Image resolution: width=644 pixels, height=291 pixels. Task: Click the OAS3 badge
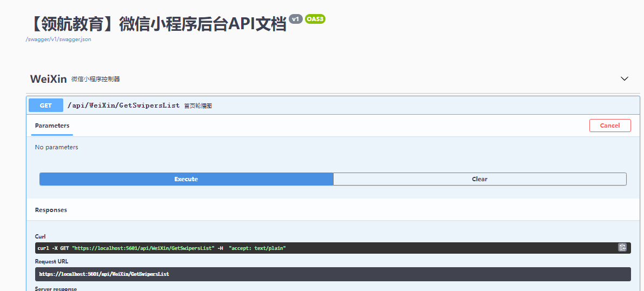tap(315, 19)
